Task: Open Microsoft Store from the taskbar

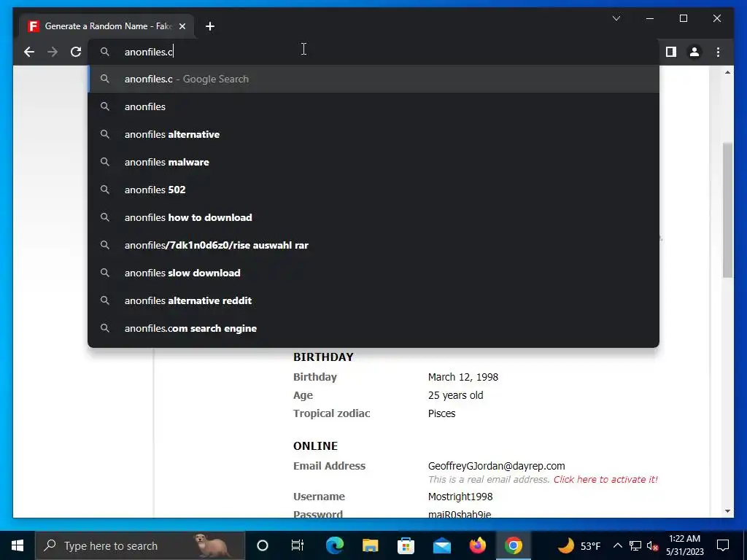Action: [x=406, y=545]
